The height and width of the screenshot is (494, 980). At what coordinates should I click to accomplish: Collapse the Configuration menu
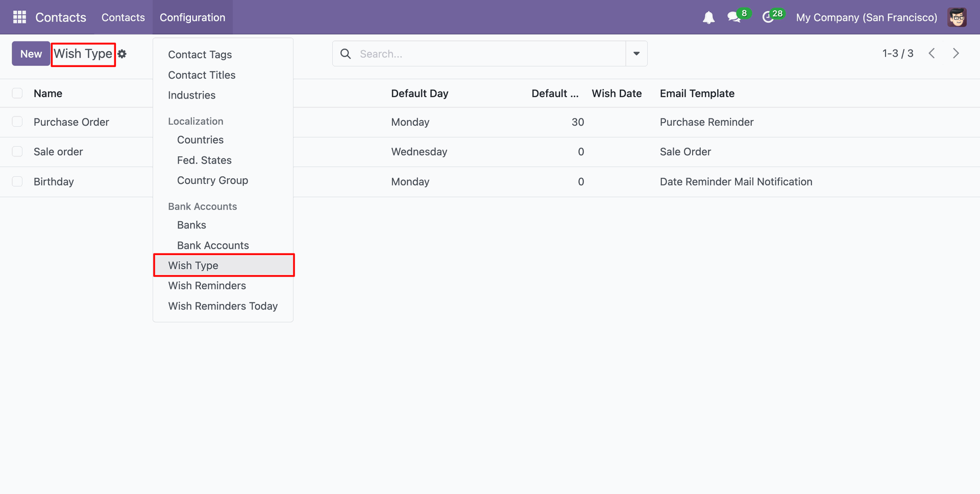point(192,17)
